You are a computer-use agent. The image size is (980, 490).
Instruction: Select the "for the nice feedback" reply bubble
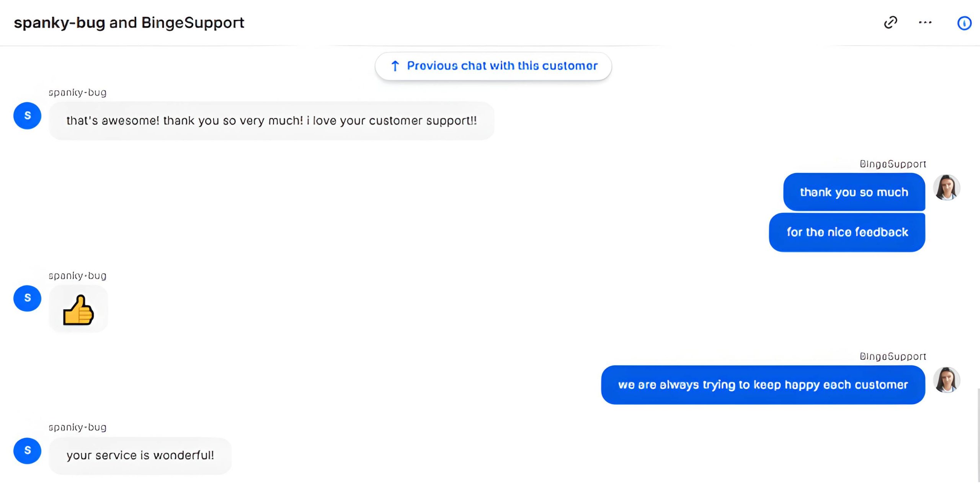[x=847, y=232]
